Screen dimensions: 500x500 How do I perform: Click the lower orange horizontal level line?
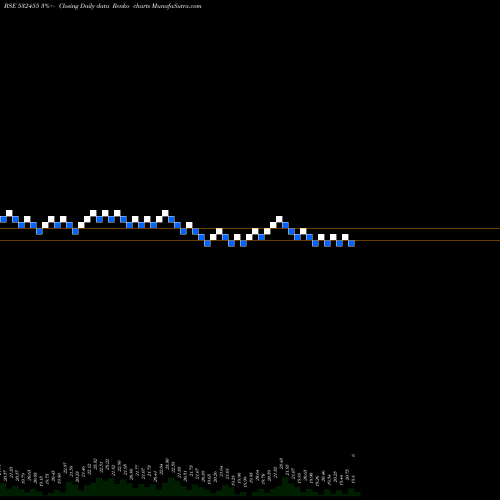tap(250, 240)
